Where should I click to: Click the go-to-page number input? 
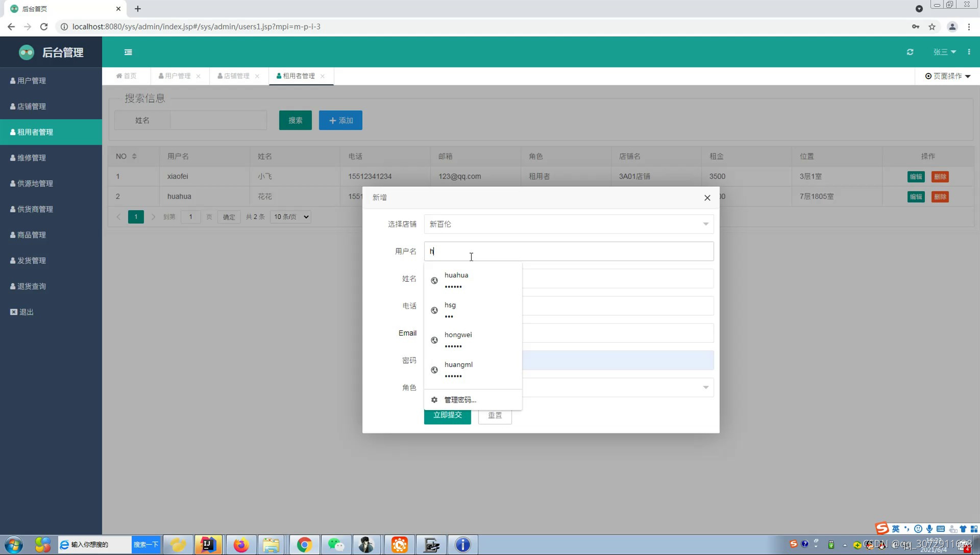191,217
